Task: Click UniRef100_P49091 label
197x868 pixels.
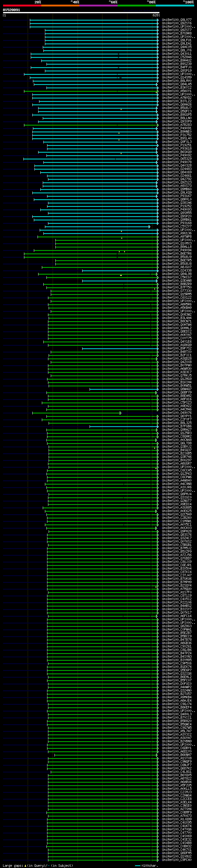Action: point(177,128)
